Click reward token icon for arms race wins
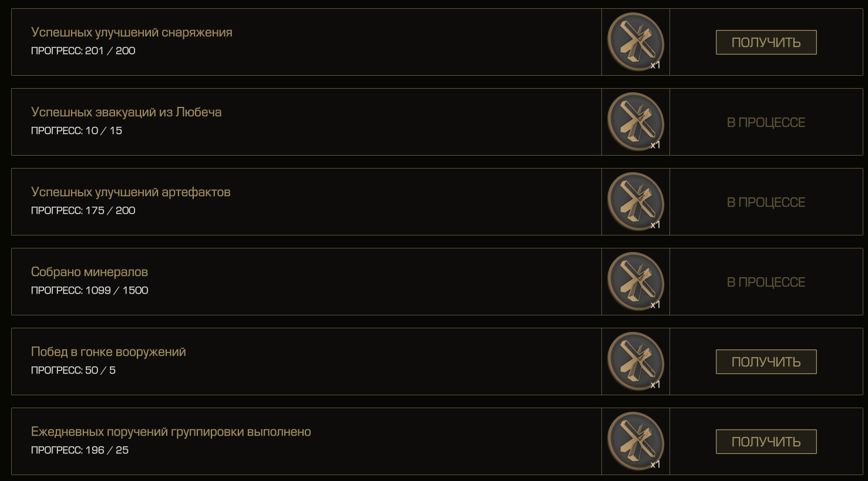This screenshot has width=868, height=481. (635, 361)
